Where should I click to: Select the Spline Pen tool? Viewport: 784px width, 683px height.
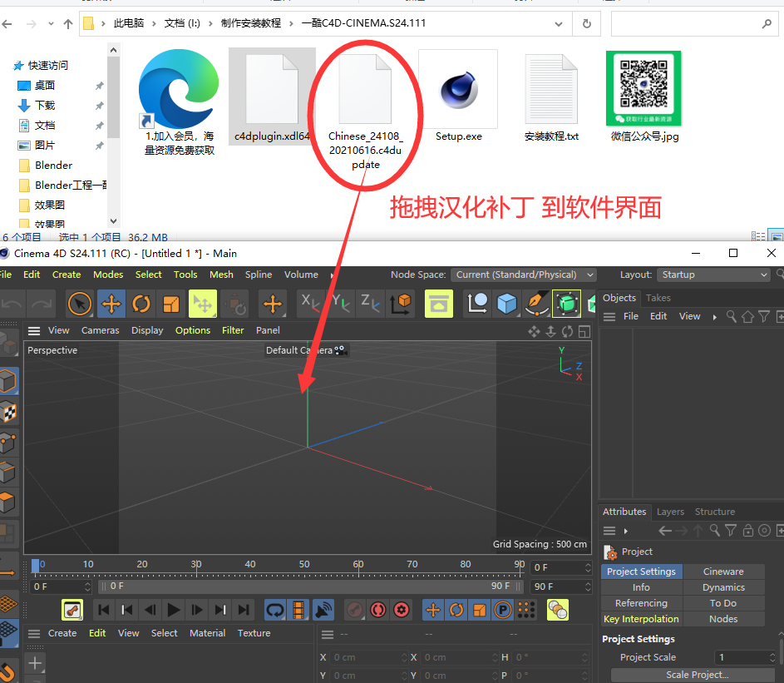[536, 304]
